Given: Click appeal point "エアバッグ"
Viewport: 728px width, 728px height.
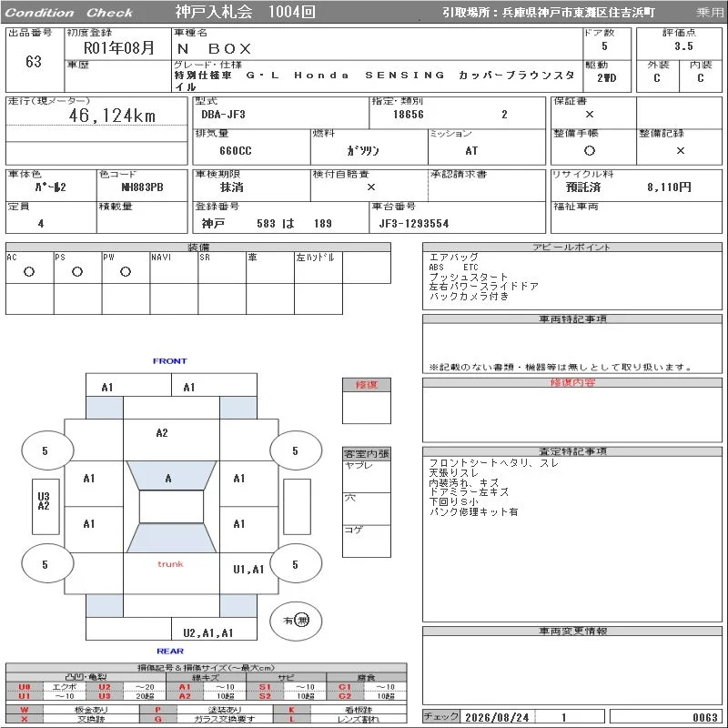Looking at the screenshot, I should tap(453, 257).
